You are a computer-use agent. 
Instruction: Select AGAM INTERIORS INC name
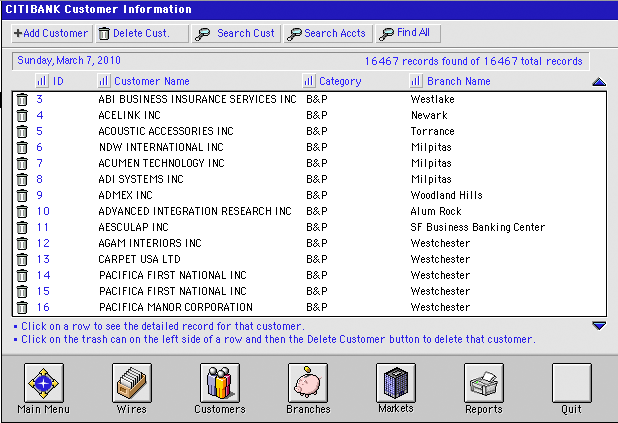[150, 243]
